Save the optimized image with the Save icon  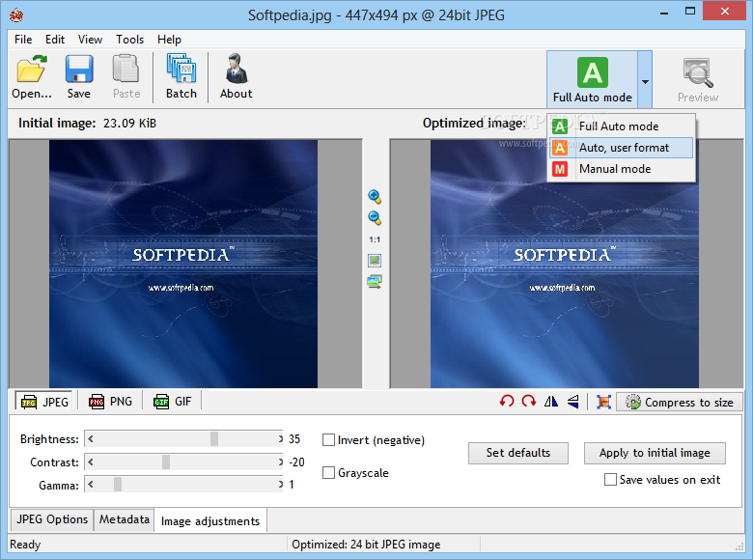coord(79,77)
